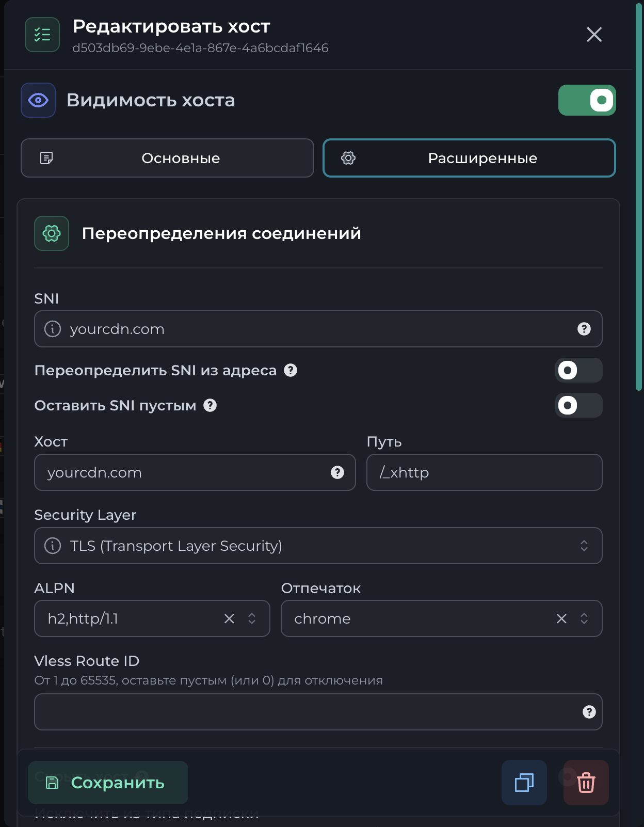Focus the Хост input field
The image size is (644, 827).
195,472
